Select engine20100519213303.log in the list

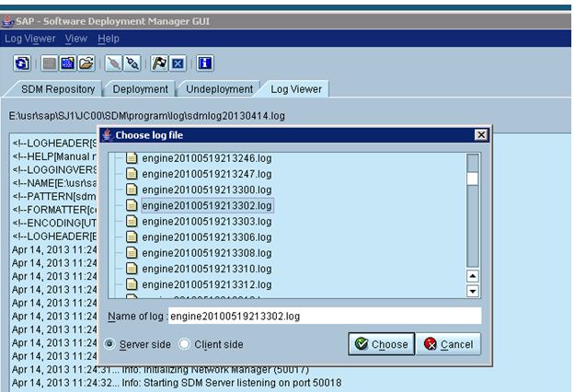click(x=207, y=221)
